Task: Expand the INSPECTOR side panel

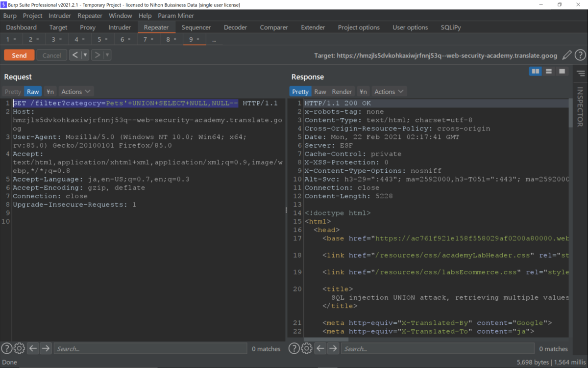Action: (x=580, y=107)
